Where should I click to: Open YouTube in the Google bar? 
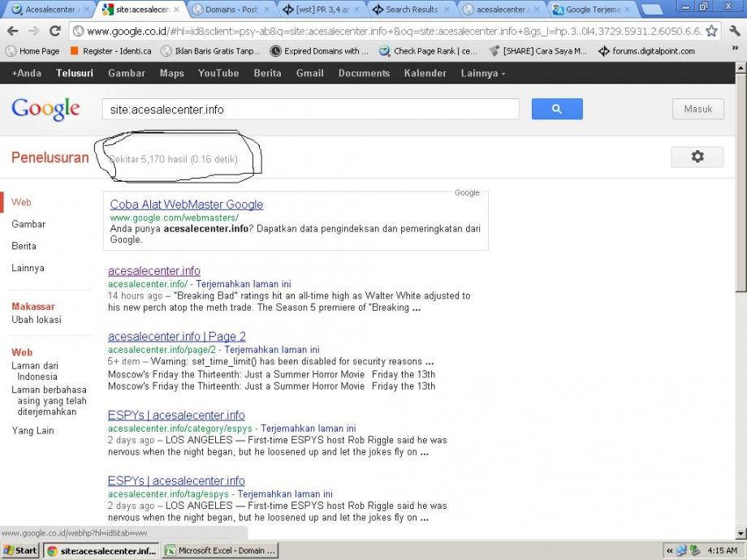coord(218,73)
